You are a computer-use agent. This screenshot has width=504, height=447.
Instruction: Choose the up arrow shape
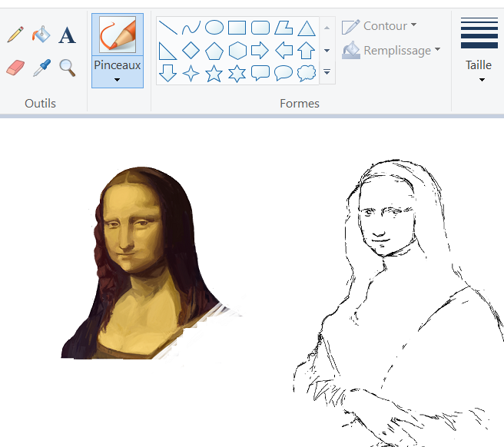pyautogui.click(x=306, y=51)
